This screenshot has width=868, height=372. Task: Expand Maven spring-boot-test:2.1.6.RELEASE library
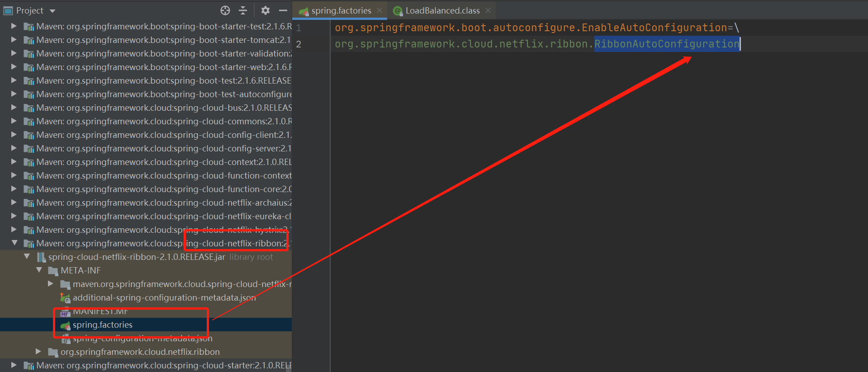point(14,80)
